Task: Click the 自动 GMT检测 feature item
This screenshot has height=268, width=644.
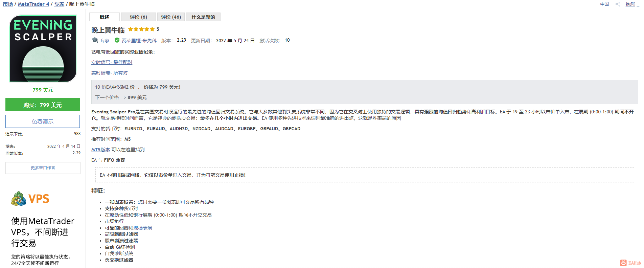Action: 120,247
